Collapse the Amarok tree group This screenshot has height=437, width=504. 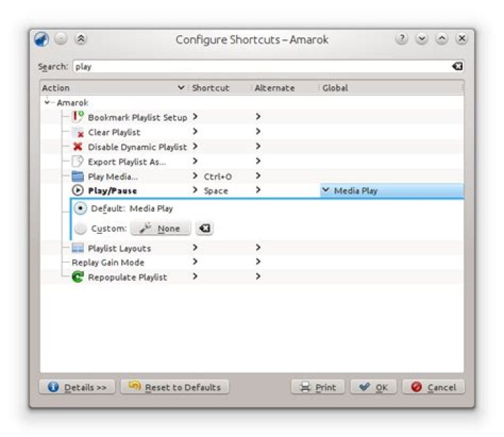(x=47, y=102)
